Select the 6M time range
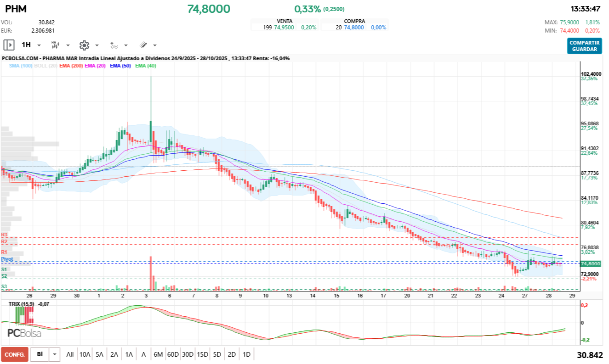Screen dimensions: 609x364 (159, 354)
